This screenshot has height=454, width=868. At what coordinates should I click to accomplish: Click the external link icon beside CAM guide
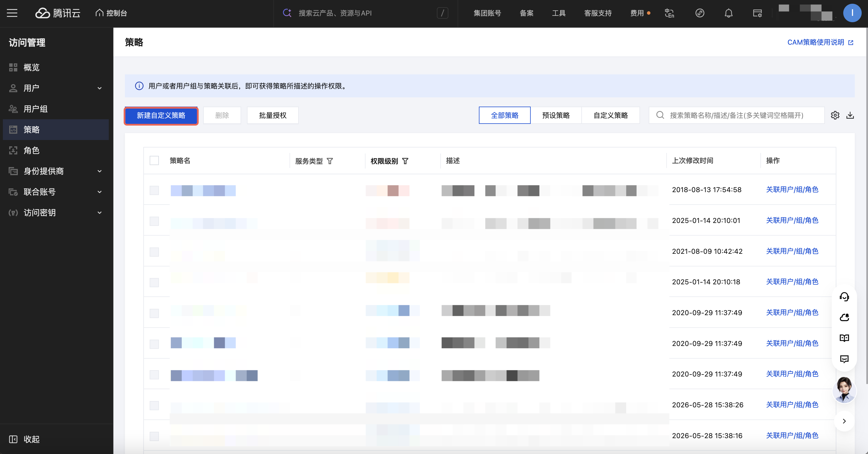pyautogui.click(x=850, y=43)
